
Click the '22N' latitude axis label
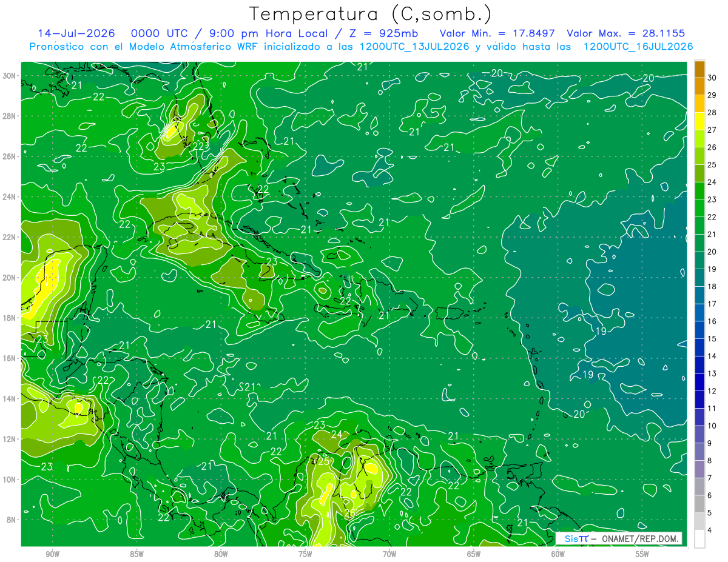click(x=10, y=237)
